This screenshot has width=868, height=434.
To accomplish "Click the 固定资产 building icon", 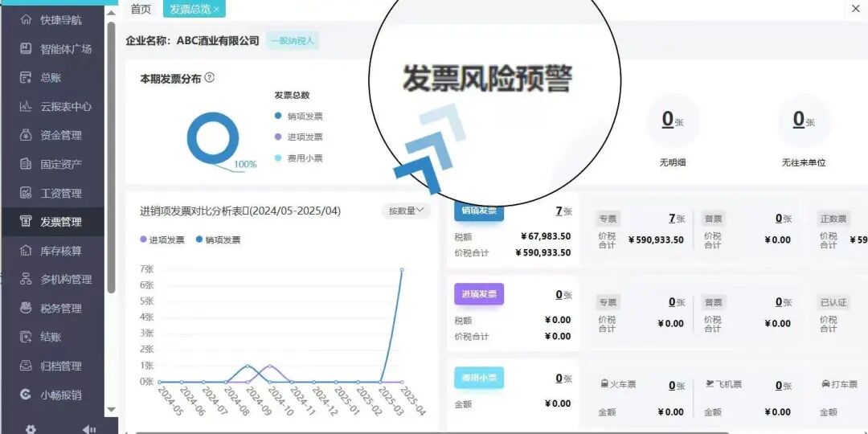I will pyautogui.click(x=26, y=164).
